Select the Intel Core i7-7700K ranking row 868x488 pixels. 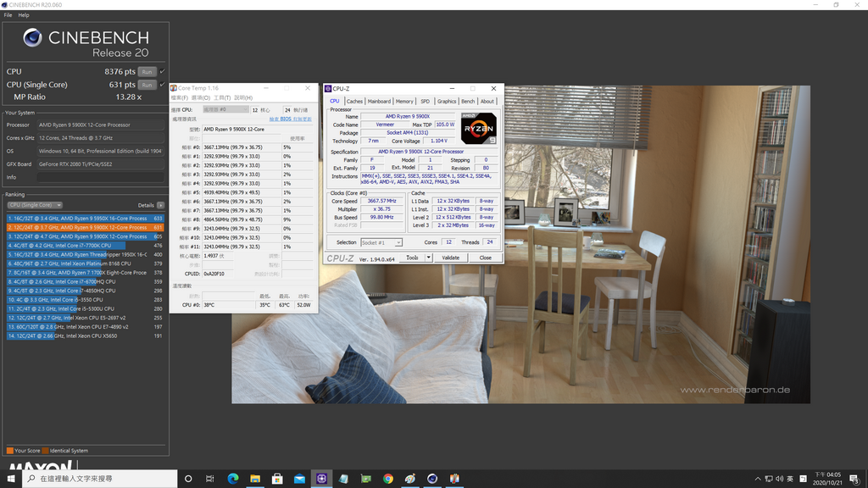coord(86,246)
